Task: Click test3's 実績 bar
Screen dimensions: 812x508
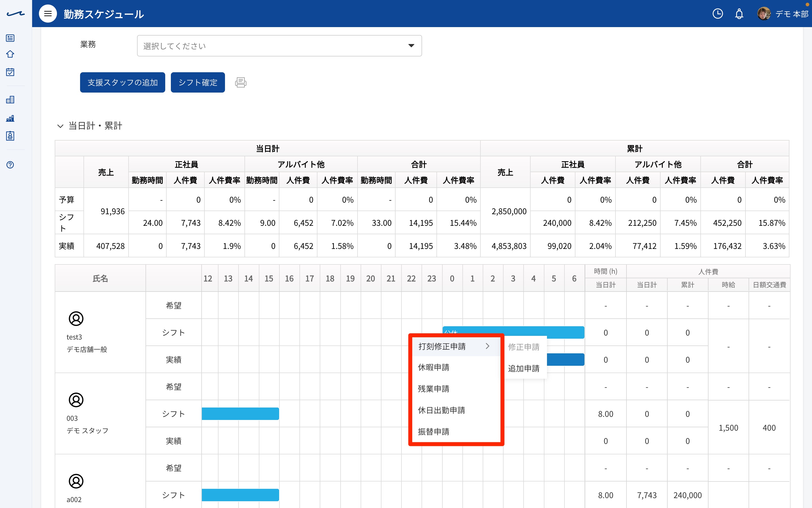Action: (x=566, y=360)
